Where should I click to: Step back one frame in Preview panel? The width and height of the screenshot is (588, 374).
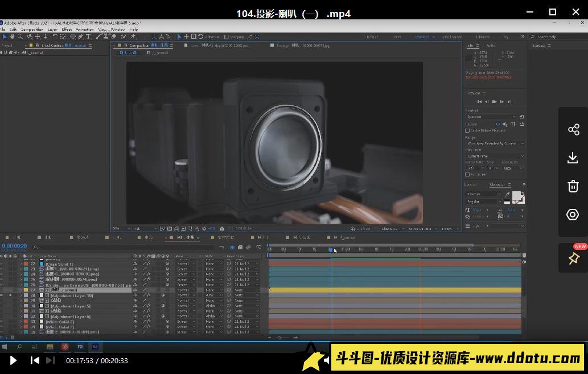487,102
